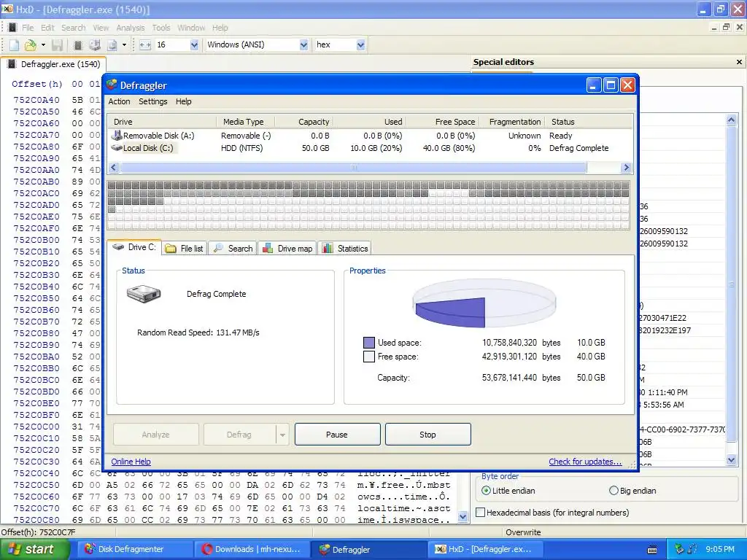The image size is (747, 560).
Task: Click the Check for updates link
Action: click(585, 462)
